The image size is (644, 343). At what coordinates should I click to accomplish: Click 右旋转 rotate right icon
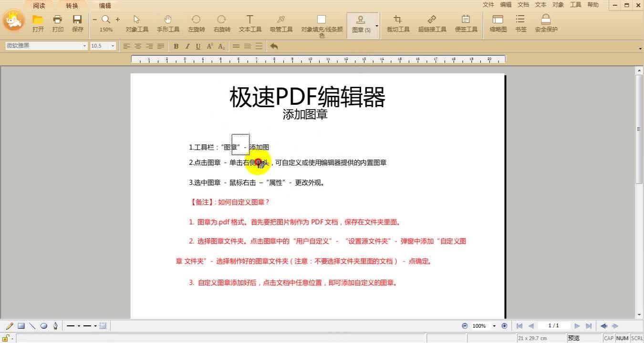click(222, 20)
